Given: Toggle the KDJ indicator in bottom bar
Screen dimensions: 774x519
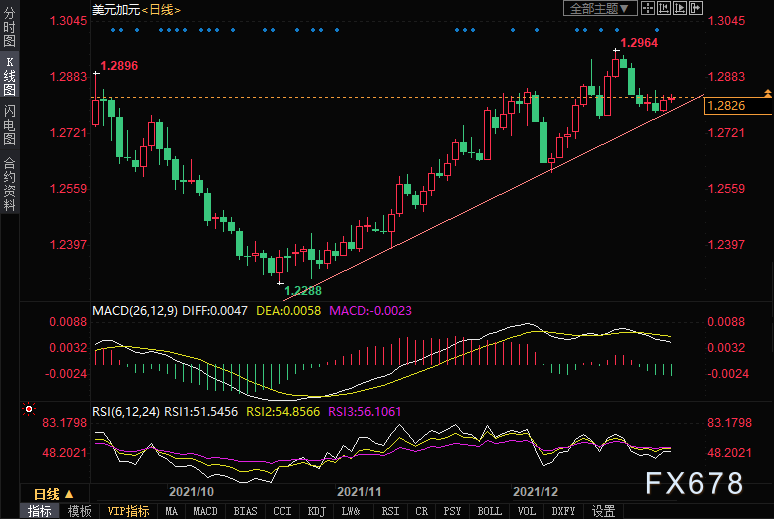Looking at the screenshot, I should coord(315,511).
